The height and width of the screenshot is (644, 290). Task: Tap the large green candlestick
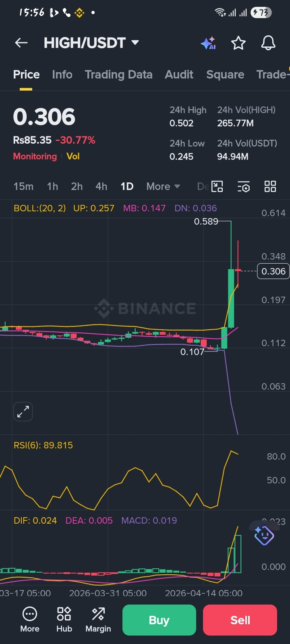coord(231,298)
